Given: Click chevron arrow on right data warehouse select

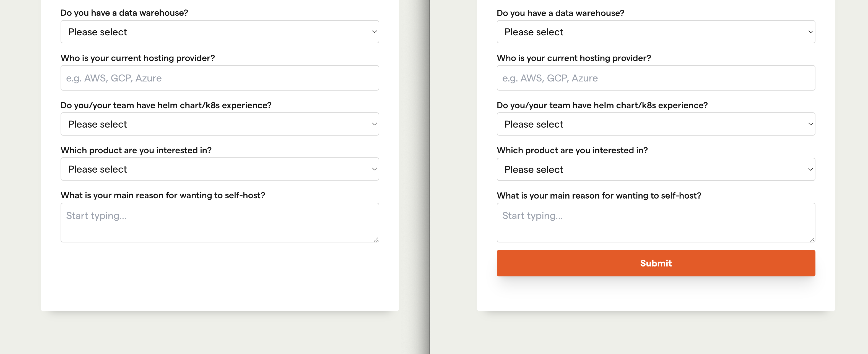Looking at the screenshot, I should tap(810, 32).
